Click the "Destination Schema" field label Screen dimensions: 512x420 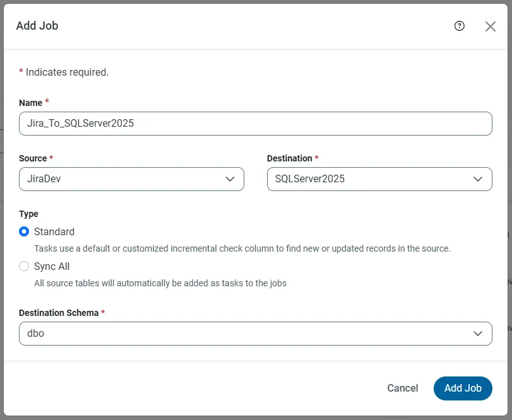click(x=59, y=313)
